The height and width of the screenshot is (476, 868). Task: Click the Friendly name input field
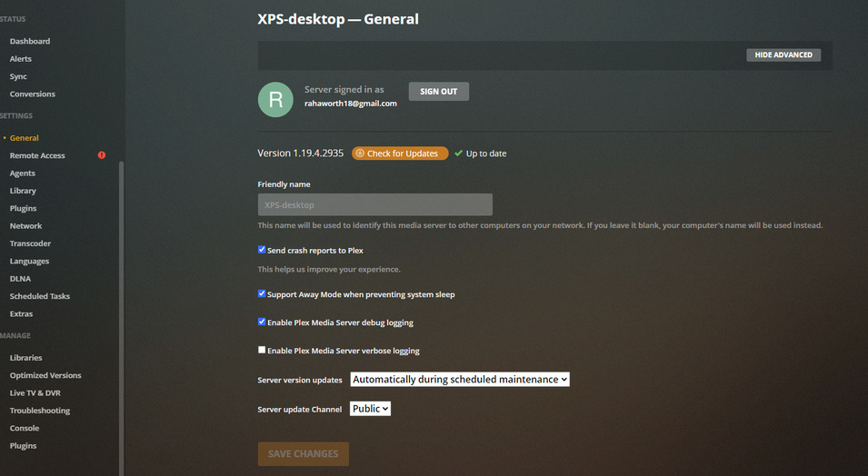tap(374, 204)
